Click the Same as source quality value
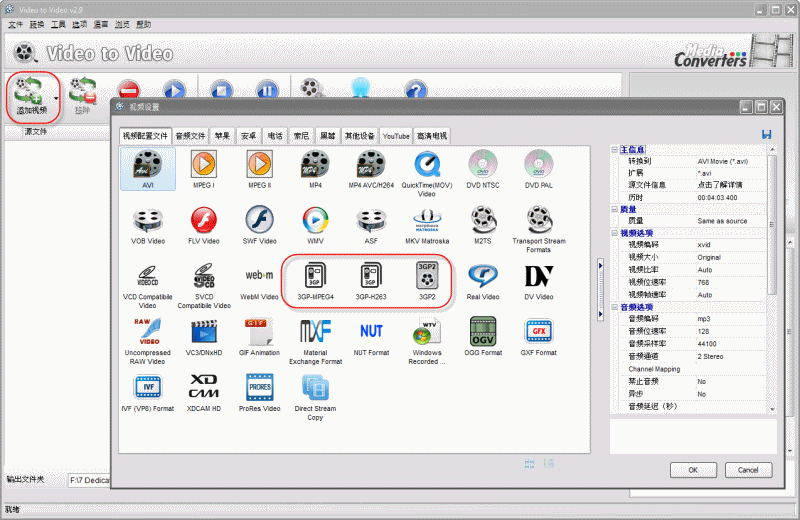 pyautogui.click(x=722, y=221)
